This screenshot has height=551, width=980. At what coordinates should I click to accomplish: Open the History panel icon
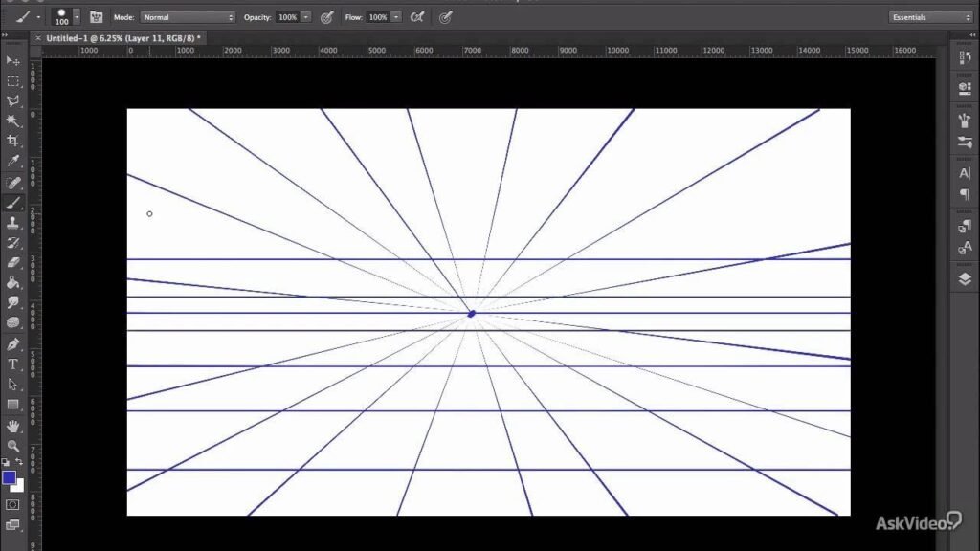(x=964, y=62)
